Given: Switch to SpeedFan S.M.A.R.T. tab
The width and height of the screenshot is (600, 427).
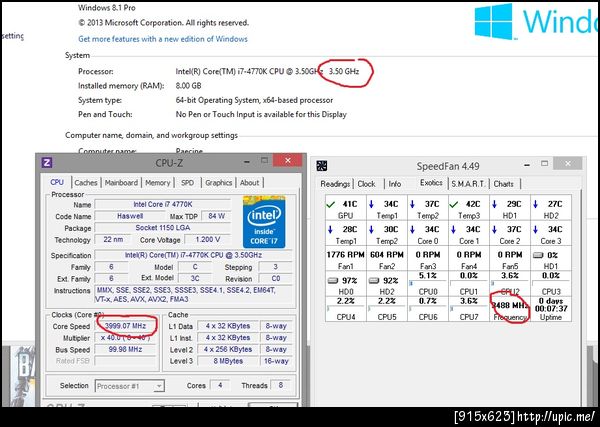Looking at the screenshot, I should click(468, 184).
